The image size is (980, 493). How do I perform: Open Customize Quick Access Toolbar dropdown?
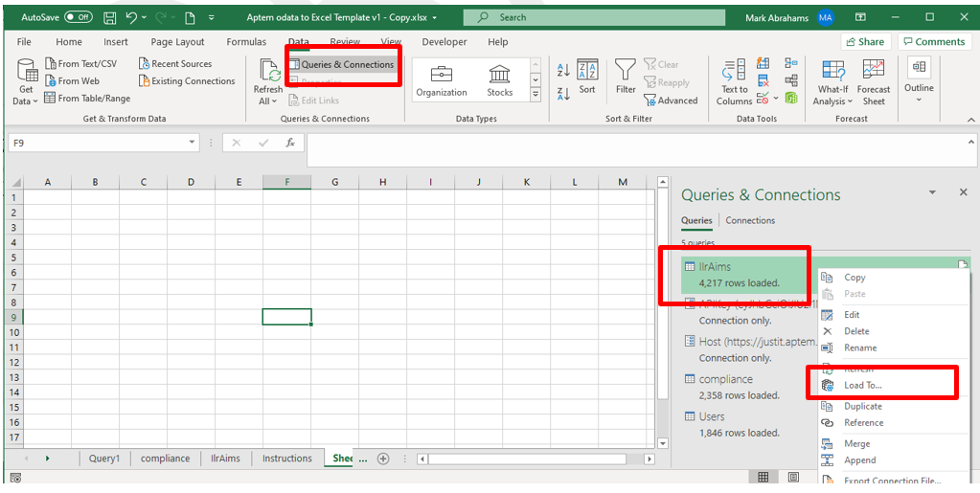click(x=212, y=17)
